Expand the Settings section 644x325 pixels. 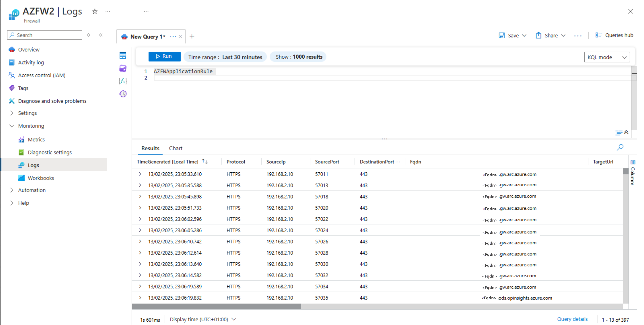coord(12,113)
